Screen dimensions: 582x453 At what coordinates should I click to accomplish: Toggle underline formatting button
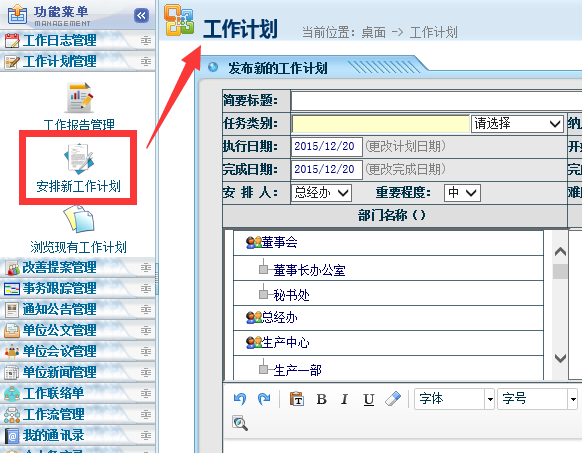[369, 399]
